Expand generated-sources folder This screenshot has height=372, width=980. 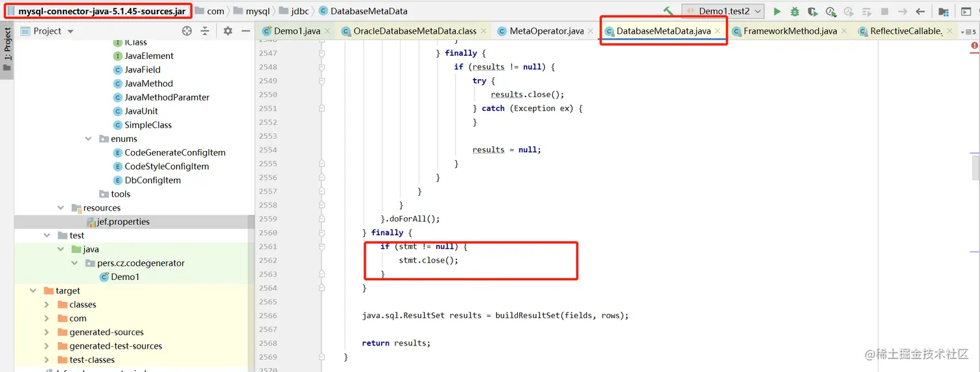point(47,332)
